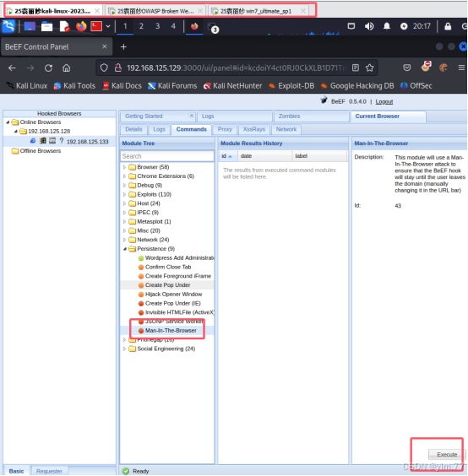Image resolution: width=468 pixels, height=476 pixels.
Task: Open the OffSec bookmark
Action: 416,86
